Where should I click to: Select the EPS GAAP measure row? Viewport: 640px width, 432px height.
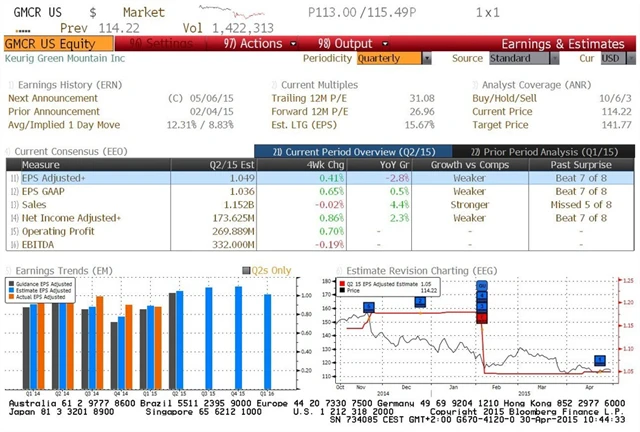coord(60,190)
